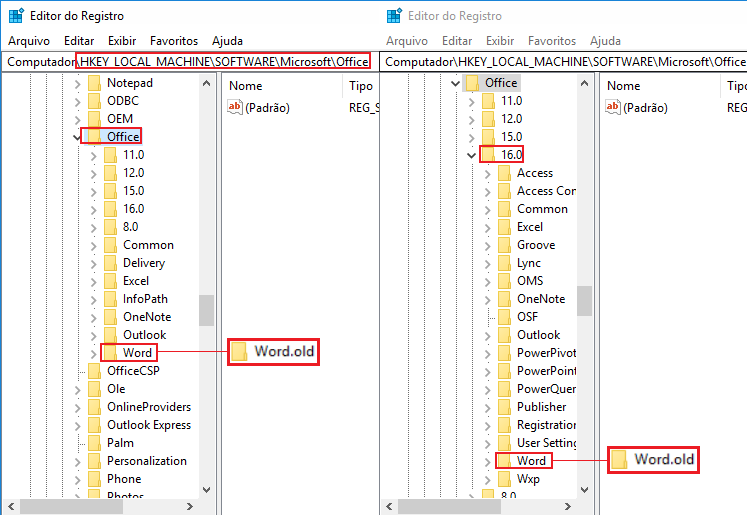The height and width of the screenshot is (515, 747).
Task: Select InfoPath folder icon in left tree
Action: (x=110, y=299)
